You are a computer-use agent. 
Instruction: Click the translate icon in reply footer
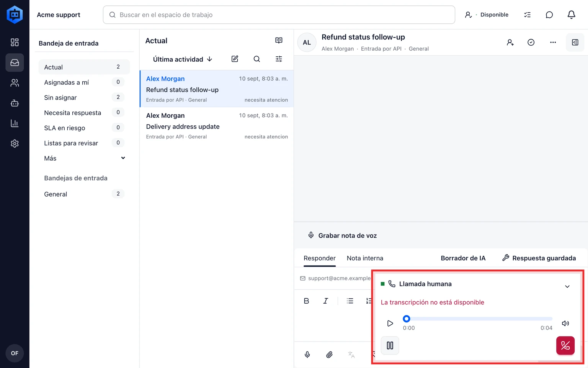pos(351,355)
